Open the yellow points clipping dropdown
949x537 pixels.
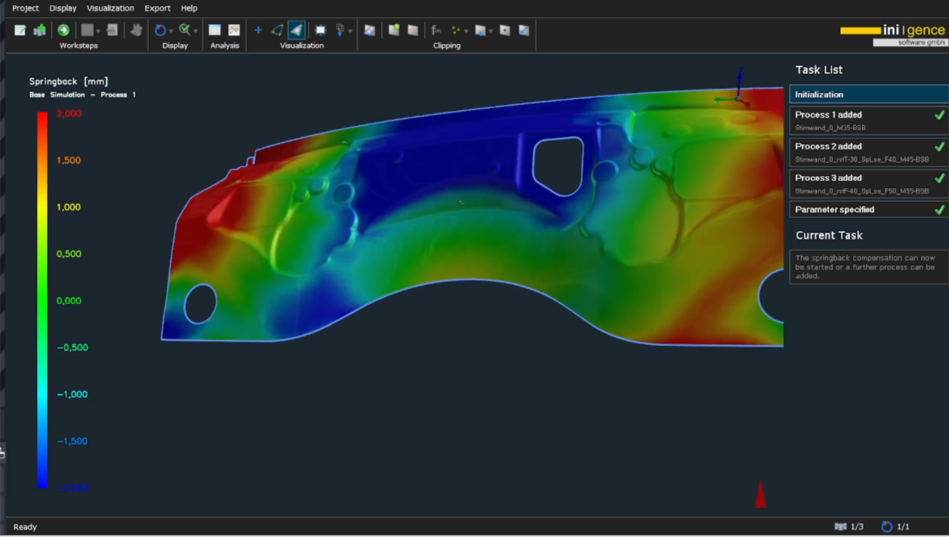466,31
